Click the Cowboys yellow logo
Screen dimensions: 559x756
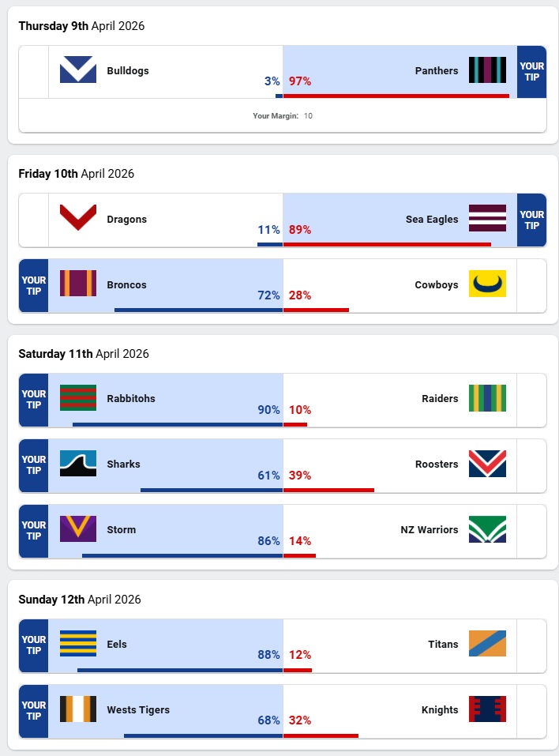pyautogui.click(x=487, y=284)
